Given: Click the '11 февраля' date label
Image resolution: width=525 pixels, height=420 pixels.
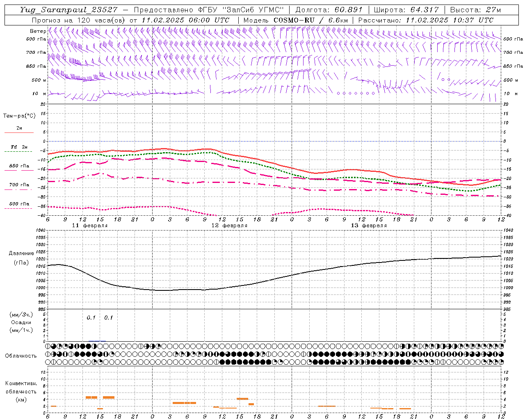Looking at the screenshot, I should coord(89,226).
